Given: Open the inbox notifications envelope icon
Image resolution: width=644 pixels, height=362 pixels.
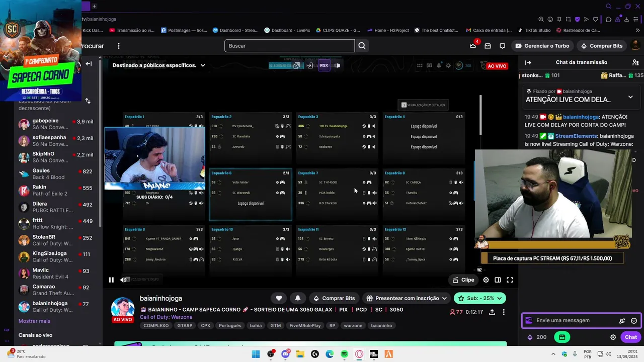Looking at the screenshot, I should 488,46.
